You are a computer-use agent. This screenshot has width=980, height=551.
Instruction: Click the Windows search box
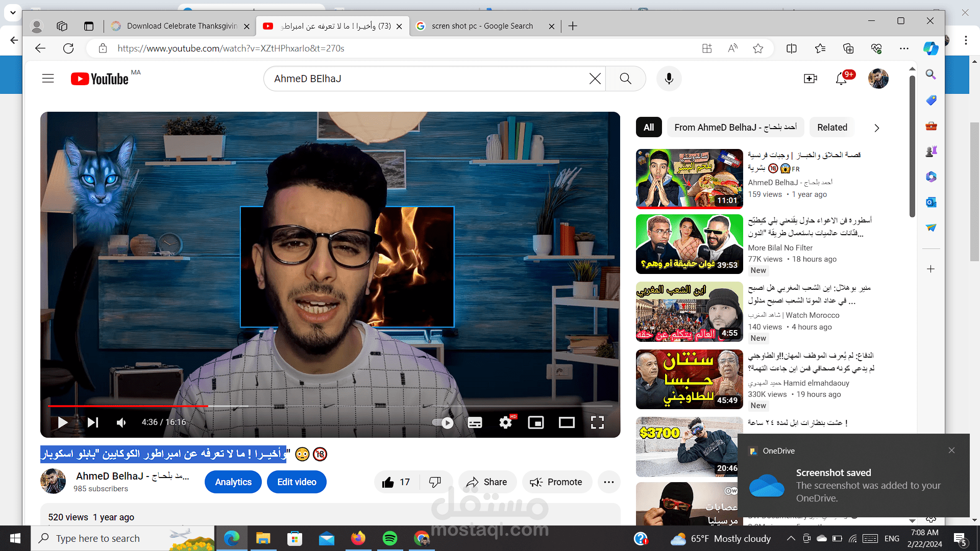[122, 538]
